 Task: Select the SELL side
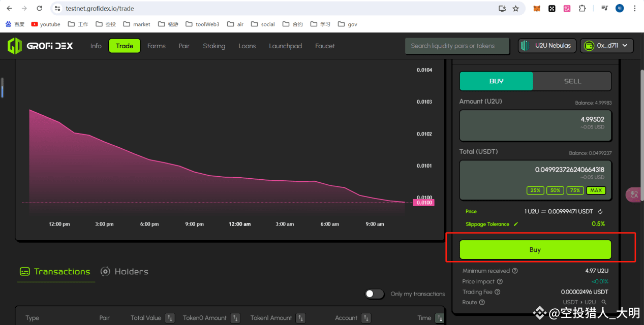(572, 81)
